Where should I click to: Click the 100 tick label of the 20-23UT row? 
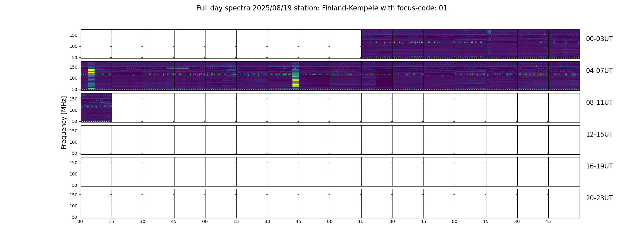point(74,206)
